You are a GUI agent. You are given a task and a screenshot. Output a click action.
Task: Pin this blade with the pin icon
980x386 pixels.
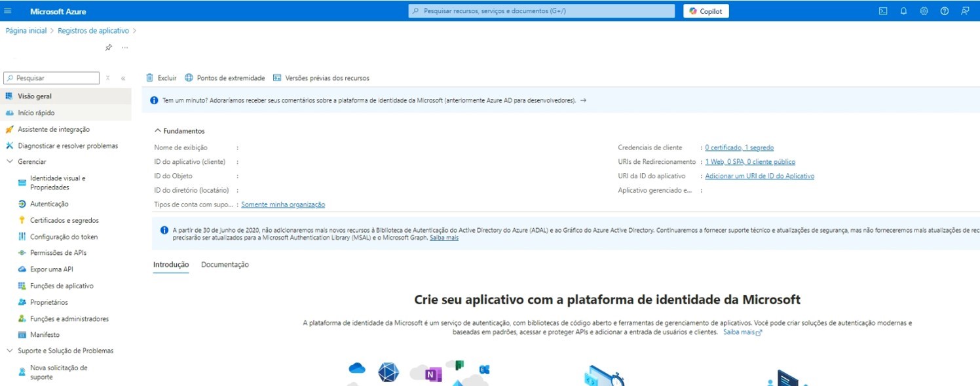point(109,47)
